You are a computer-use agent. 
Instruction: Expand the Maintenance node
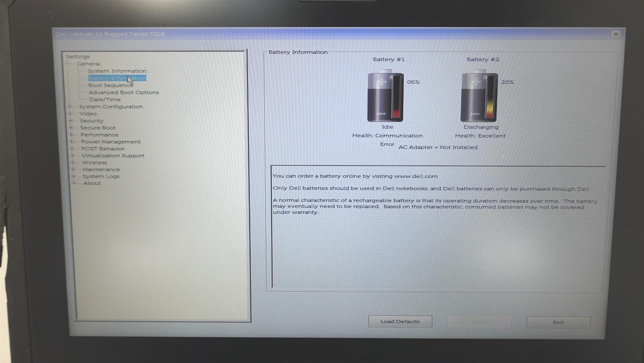(73, 169)
